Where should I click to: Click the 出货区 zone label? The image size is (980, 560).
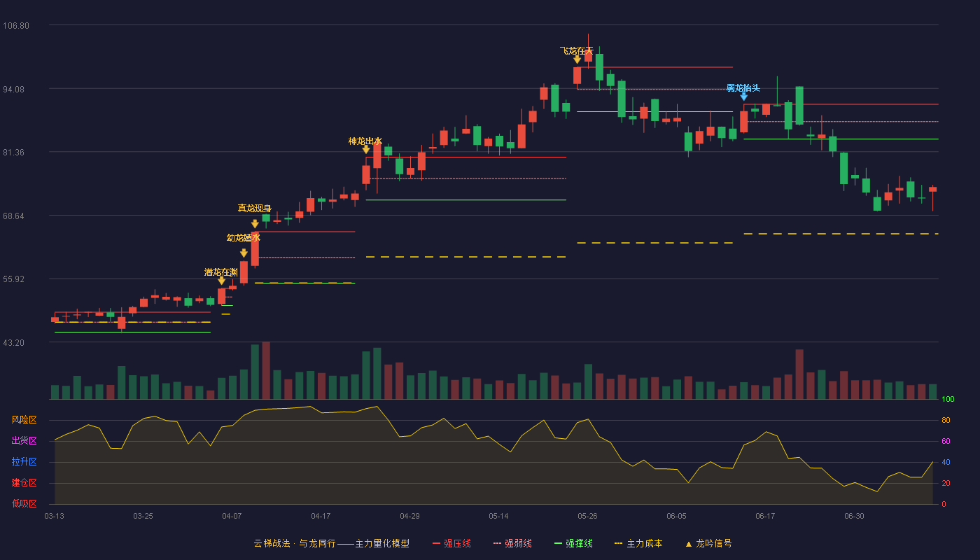point(24,441)
